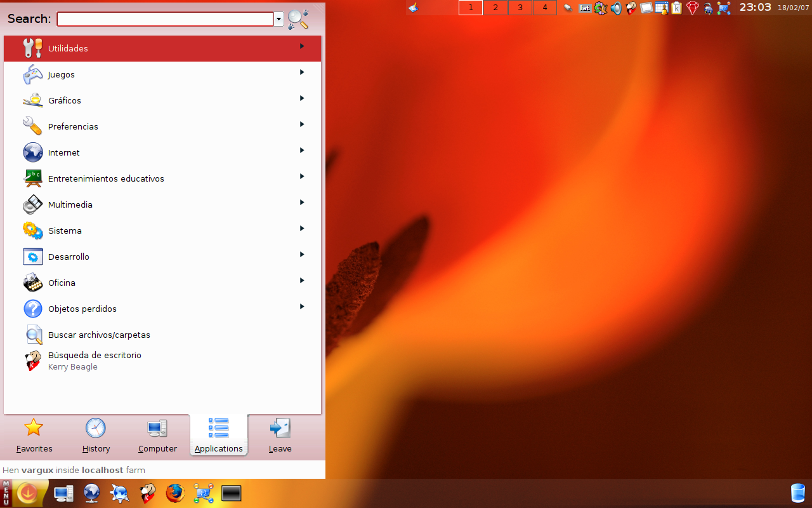Screen dimensions: 812x508
Task: Open the network globe icon in the taskbar
Action: click(92, 493)
